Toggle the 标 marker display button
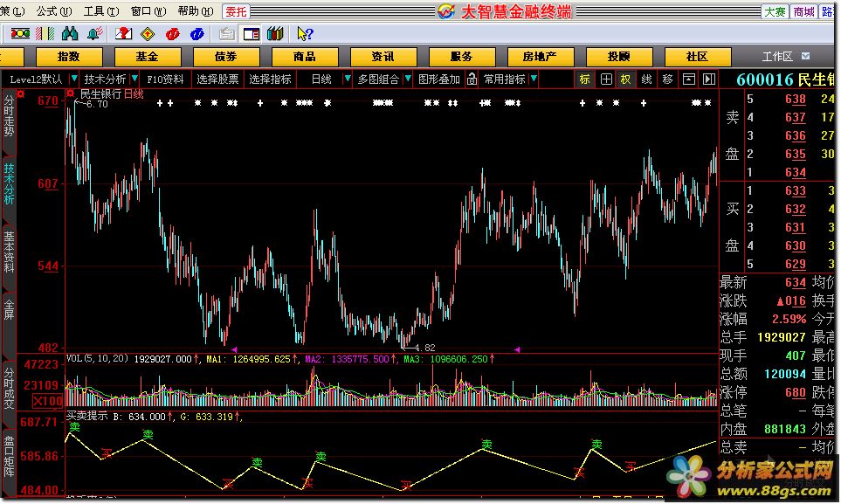 (x=584, y=79)
